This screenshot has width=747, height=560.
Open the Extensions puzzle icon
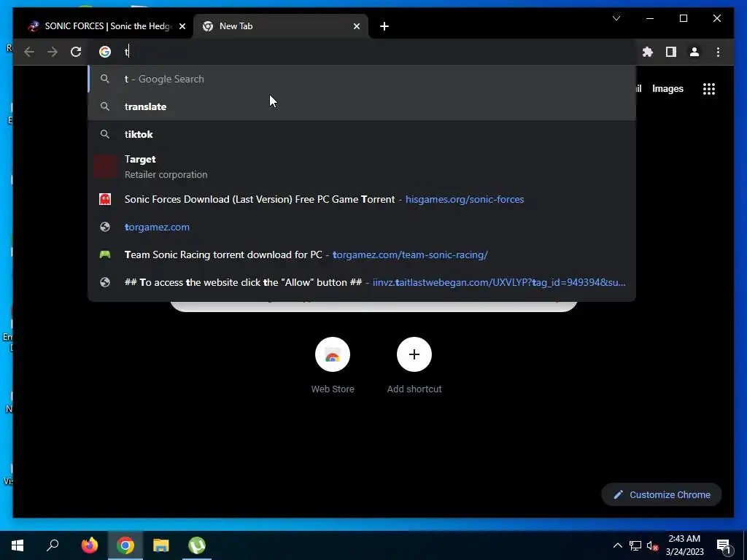tap(648, 52)
